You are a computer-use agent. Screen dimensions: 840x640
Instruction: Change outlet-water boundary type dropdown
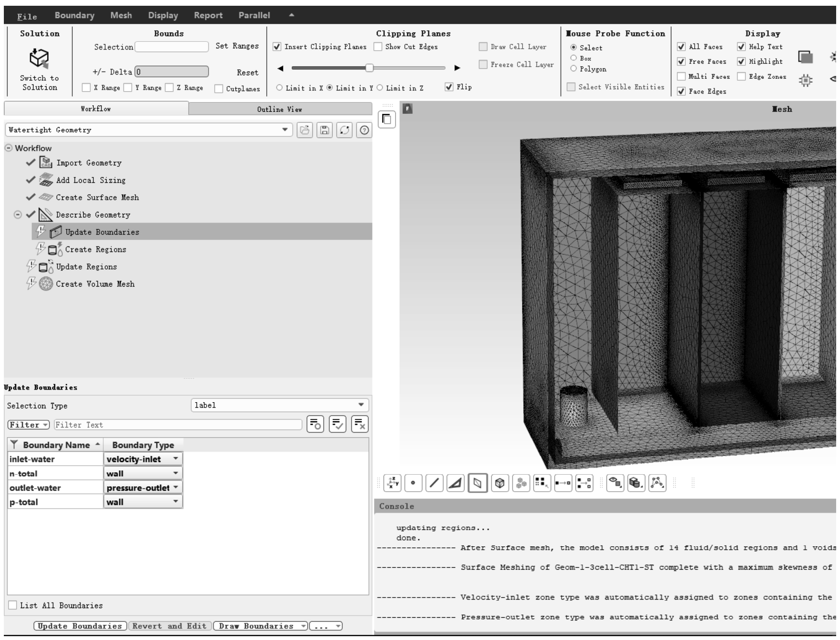(143, 488)
